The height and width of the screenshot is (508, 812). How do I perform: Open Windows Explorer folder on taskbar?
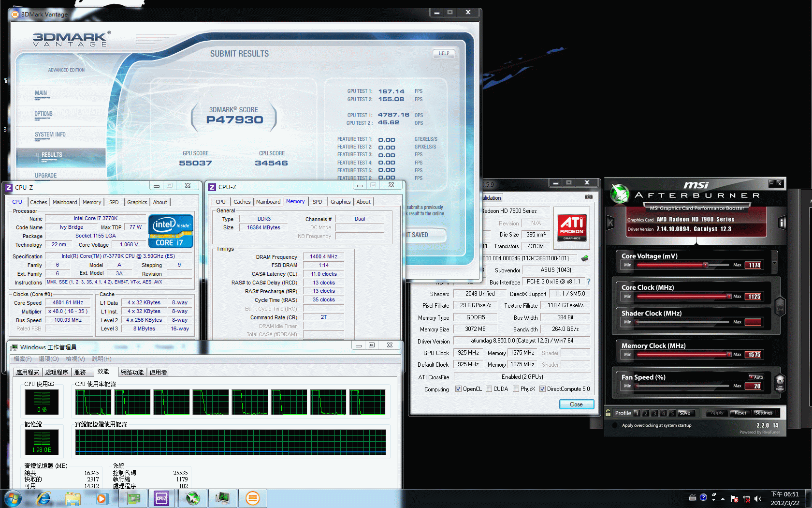[x=73, y=498]
